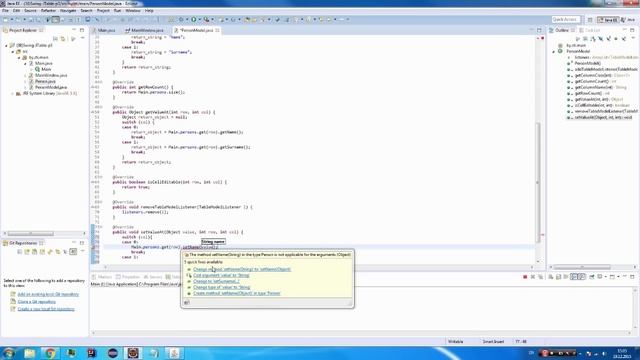
Task: Switch to the Java EE perspective
Action: pos(608,19)
